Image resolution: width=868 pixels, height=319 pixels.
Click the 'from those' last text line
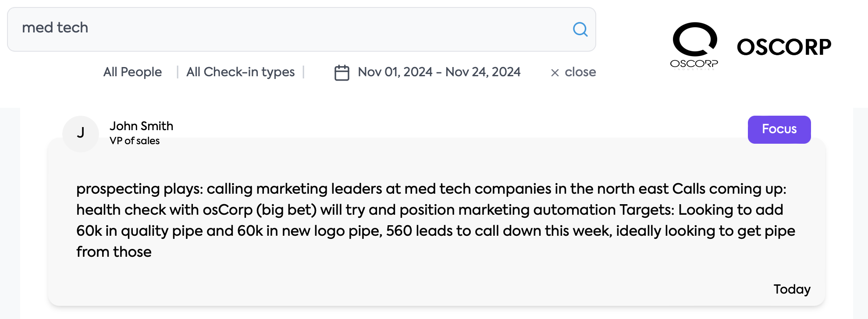(x=114, y=252)
